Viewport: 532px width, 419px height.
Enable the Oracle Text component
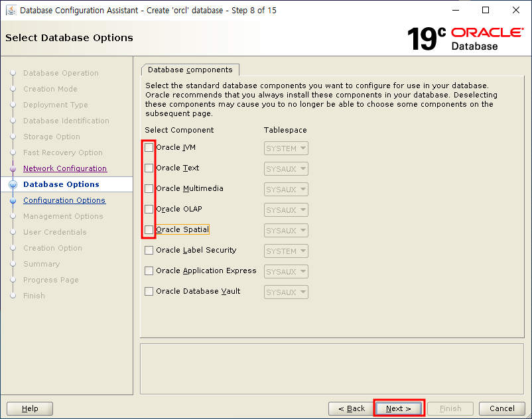coord(149,168)
